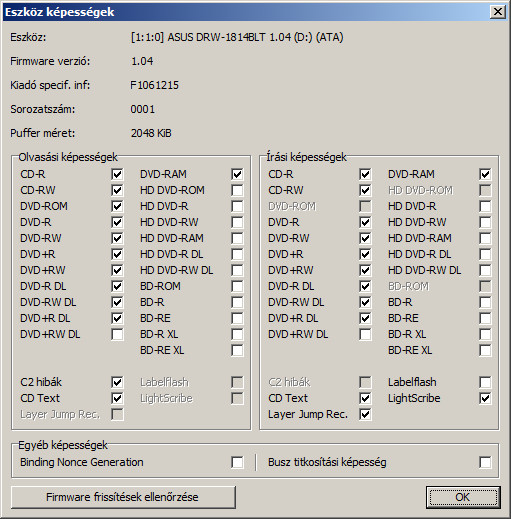The width and height of the screenshot is (511, 519).
Task: Check Busz titkosítási képesség checkbox
Action: click(485, 462)
